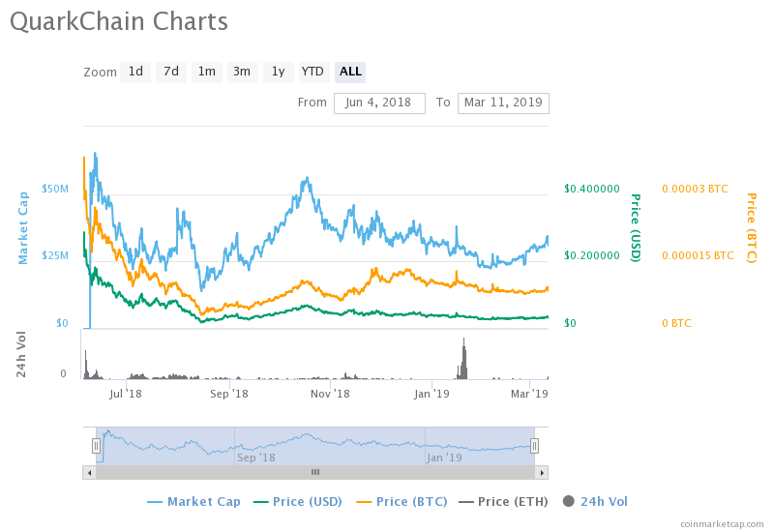The height and width of the screenshot is (532, 774).
Task: Set zoom range to 1d
Action: coord(135,72)
